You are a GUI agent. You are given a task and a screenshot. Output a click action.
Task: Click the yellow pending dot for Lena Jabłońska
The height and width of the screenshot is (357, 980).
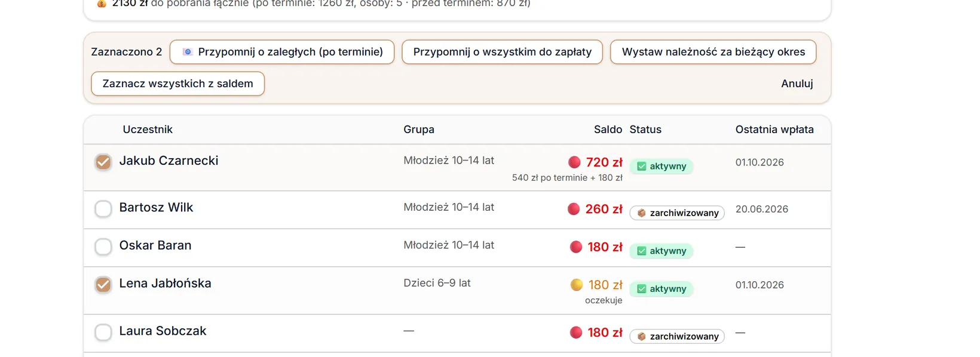[577, 285]
